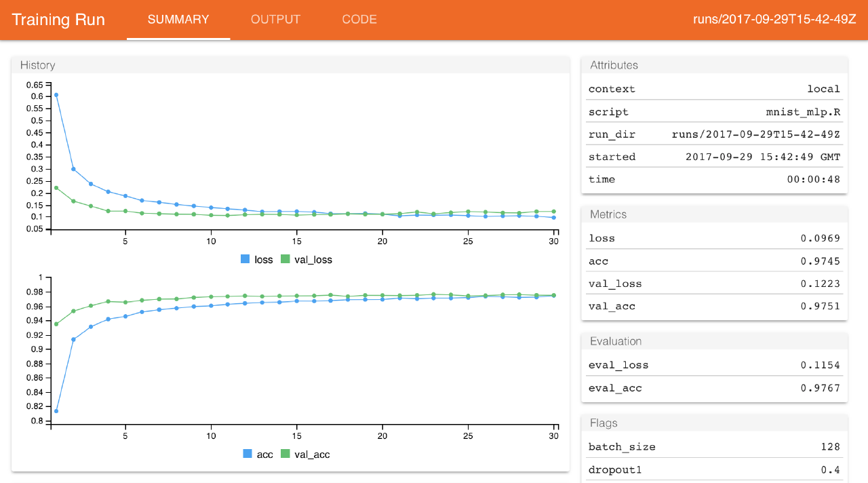The image size is (868, 483).
Task: Collapse the Metrics panel
Action: [608, 214]
